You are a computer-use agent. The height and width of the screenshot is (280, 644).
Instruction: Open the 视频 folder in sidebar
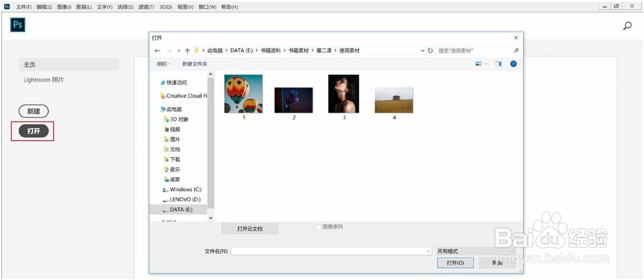pos(172,130)
